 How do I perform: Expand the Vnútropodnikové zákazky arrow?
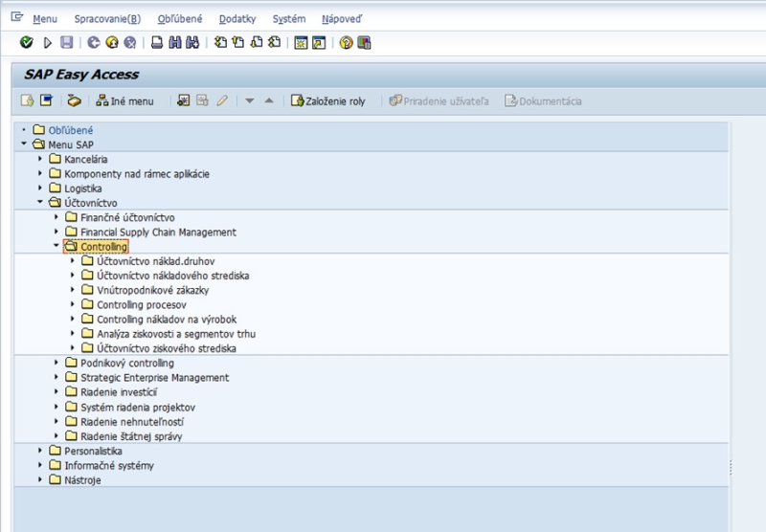pos(73,290)
